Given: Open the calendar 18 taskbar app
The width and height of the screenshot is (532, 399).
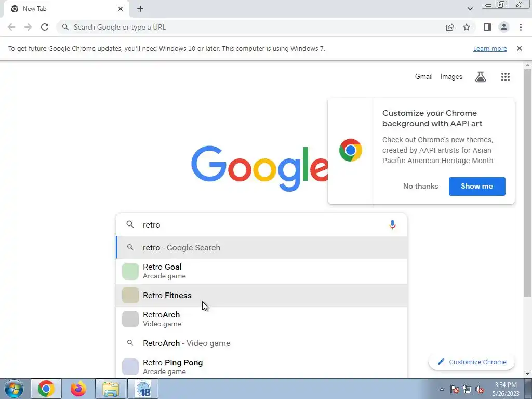Looking at the screenshot, I should point(143,389).
